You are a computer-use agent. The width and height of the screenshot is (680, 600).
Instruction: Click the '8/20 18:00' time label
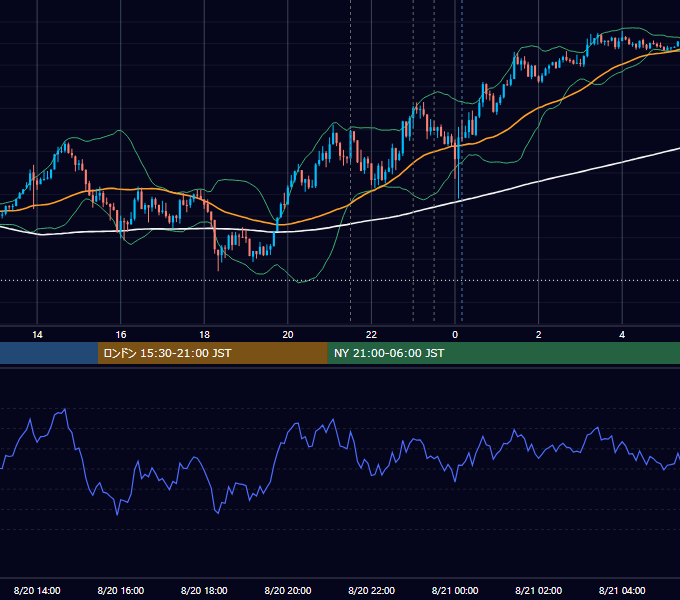(x=204, y=590)
